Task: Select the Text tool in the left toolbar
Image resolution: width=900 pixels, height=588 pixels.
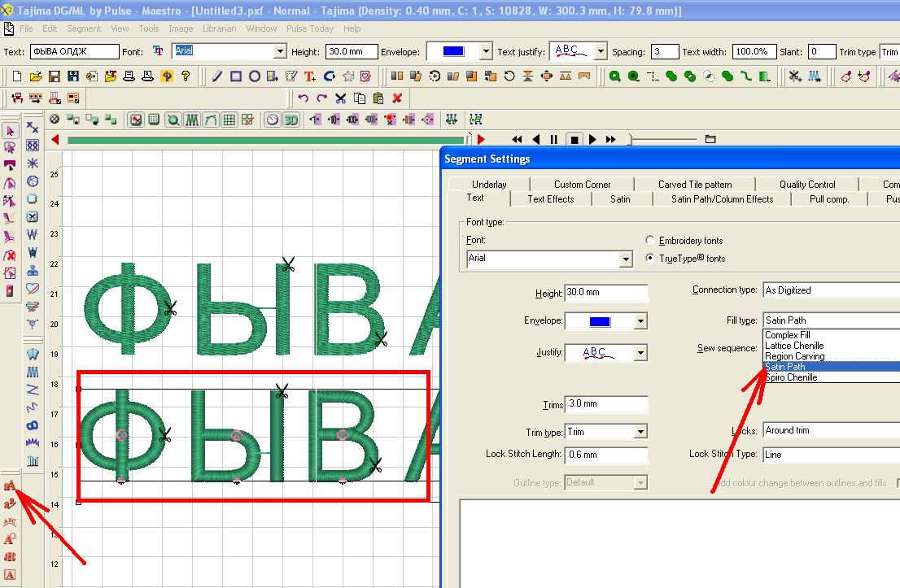Action: [10, 486]
